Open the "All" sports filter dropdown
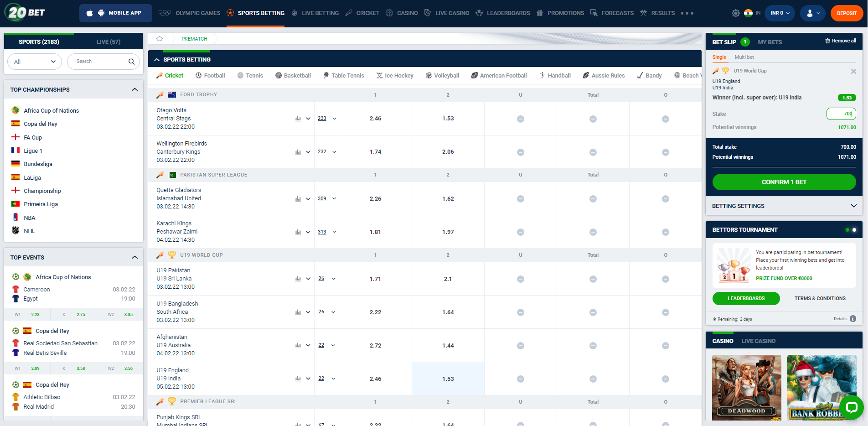868x426 pixels. (34, 61)
